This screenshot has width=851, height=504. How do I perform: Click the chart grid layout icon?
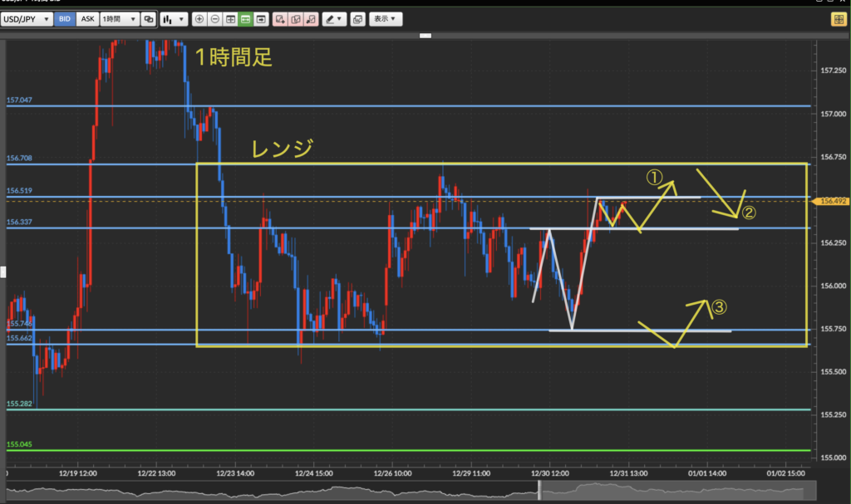point(230,18)
